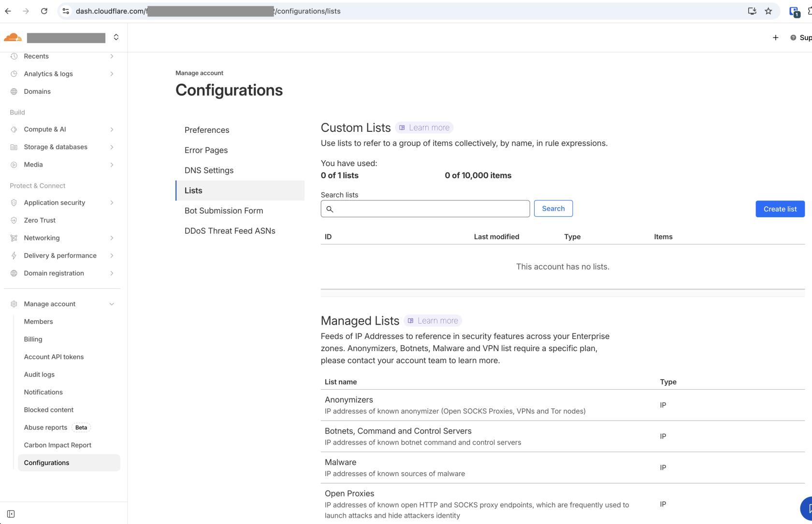Open the DNS Settings tab
The width and height of the screenshot is (812, 524).
209,170
